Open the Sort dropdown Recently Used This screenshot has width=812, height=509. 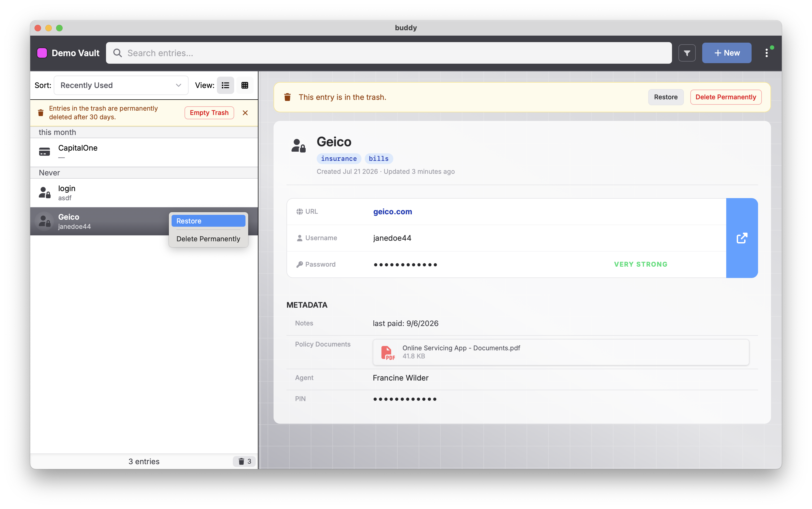coord(121,85)
